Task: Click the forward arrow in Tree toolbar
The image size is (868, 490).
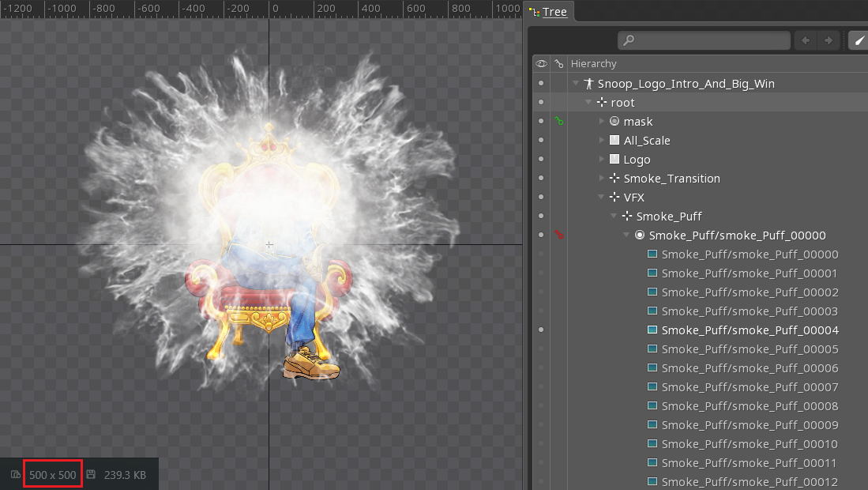Action: (828, 40)
